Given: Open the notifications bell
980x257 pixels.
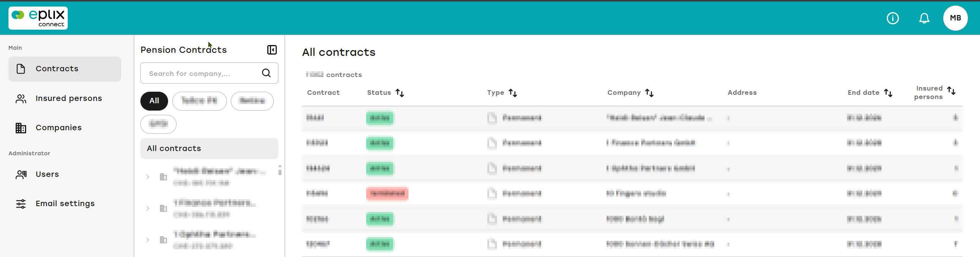Looking at the screenshot, I should [x=924, y=18].
